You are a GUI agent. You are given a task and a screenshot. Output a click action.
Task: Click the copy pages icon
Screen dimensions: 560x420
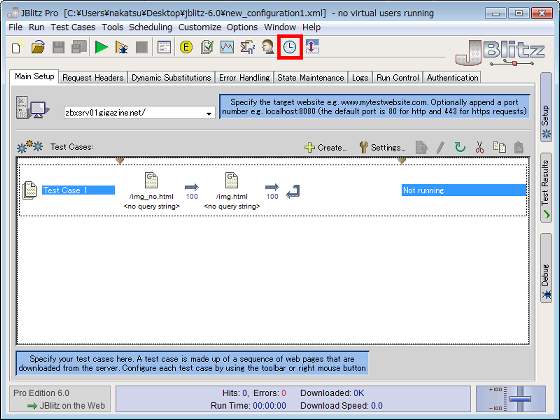click(x=499, y=147)
